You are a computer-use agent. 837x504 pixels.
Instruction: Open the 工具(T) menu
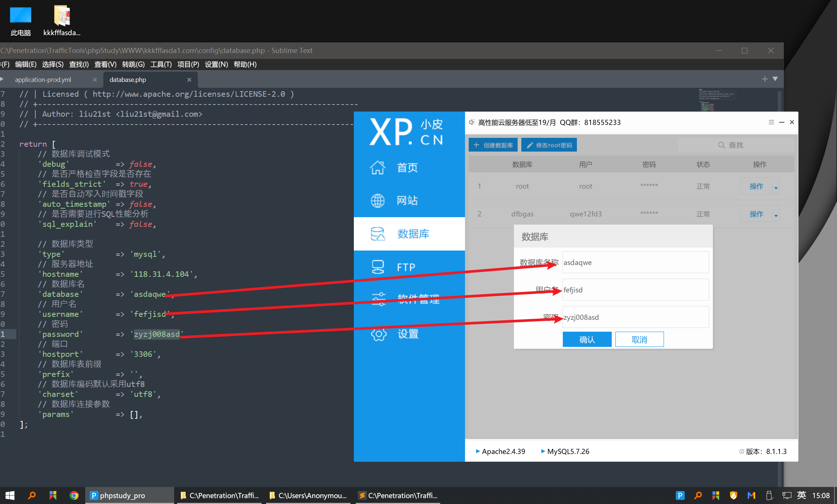tap(161, 64)
